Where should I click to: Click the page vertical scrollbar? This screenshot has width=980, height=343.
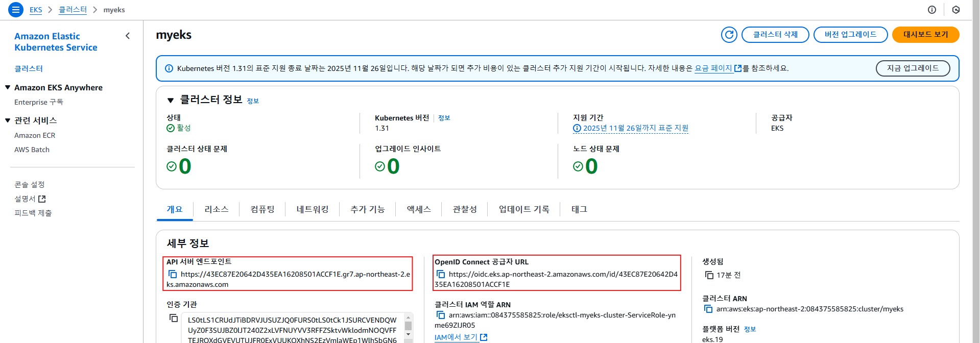pos(976,171)
